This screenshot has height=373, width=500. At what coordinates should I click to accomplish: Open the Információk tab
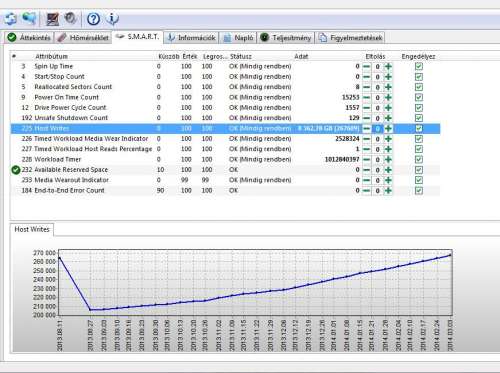(x=191, y=38)
